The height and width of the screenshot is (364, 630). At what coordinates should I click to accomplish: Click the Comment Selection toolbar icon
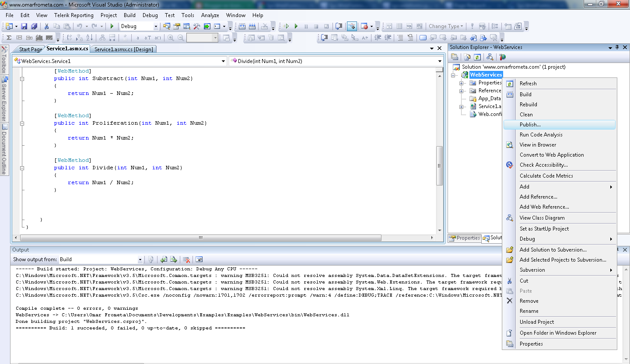pyautogui.click(x=400, y=38)
